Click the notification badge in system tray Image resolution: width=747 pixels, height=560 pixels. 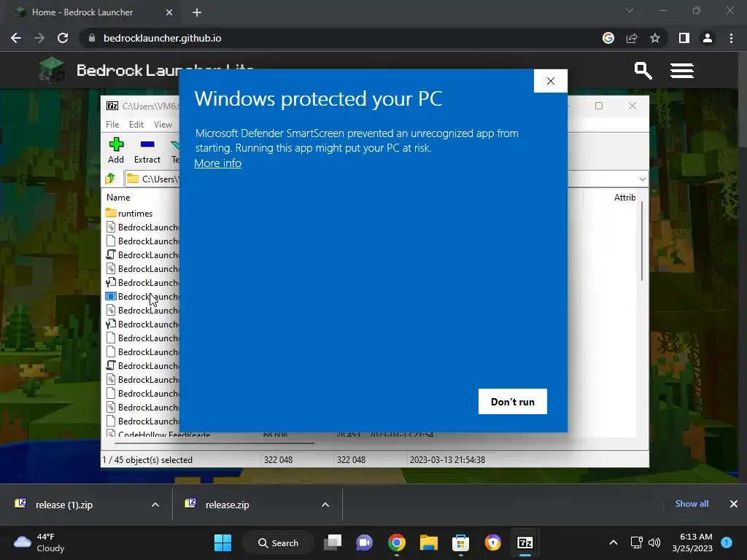[727, 542]
